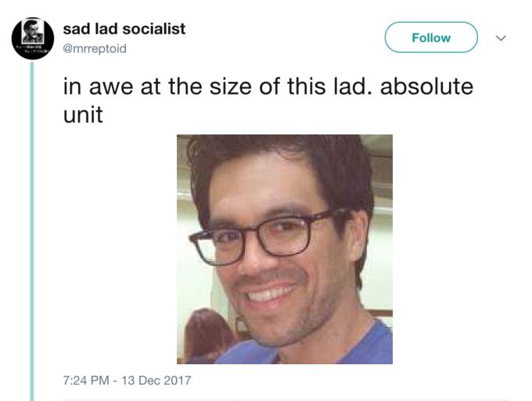Visit the @mrreptoid handle link

(x=95, y=48)
